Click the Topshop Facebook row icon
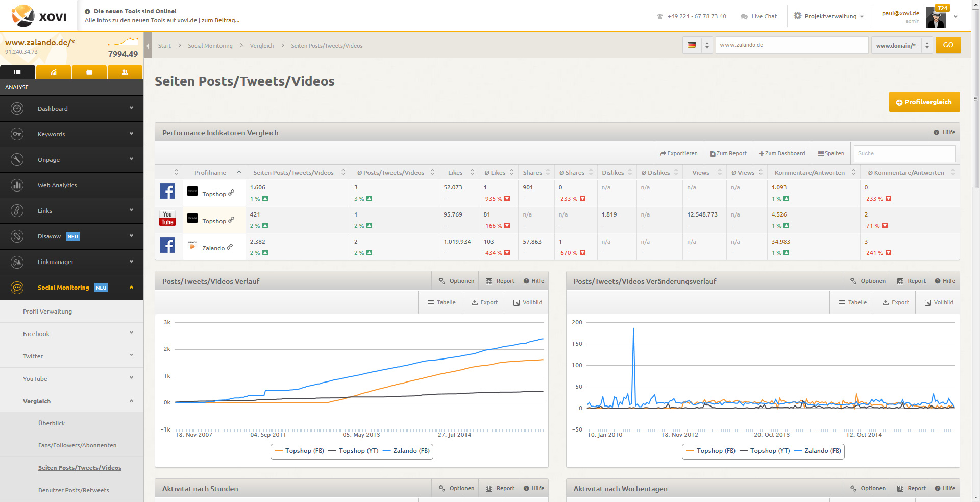The width and height of the screenshot is (980, 502). 167,191
